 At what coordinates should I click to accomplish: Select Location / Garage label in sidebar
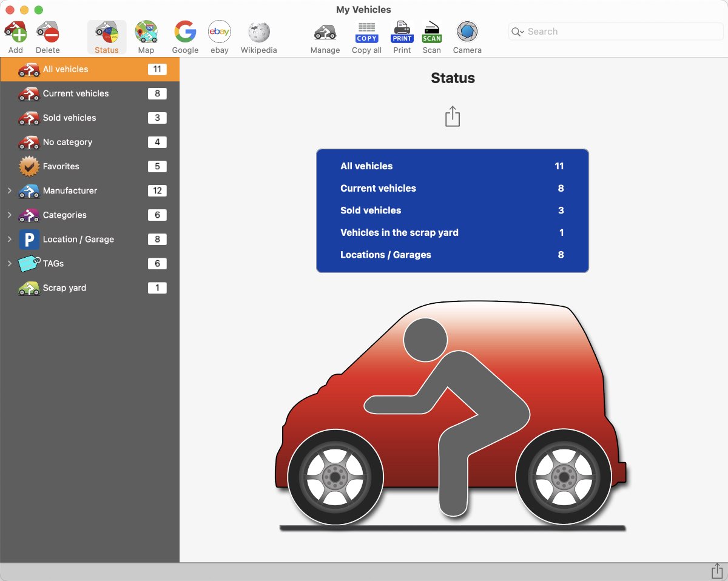pos(78,239)
